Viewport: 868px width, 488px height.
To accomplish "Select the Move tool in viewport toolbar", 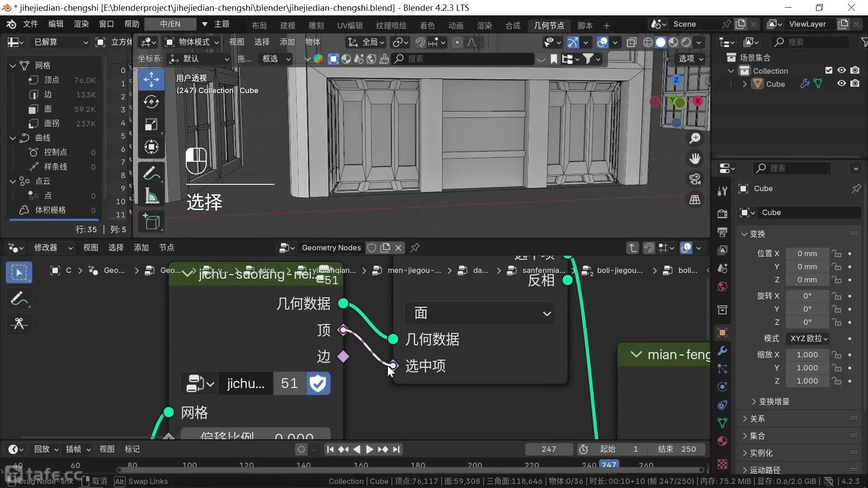I will tap(151, 80).
